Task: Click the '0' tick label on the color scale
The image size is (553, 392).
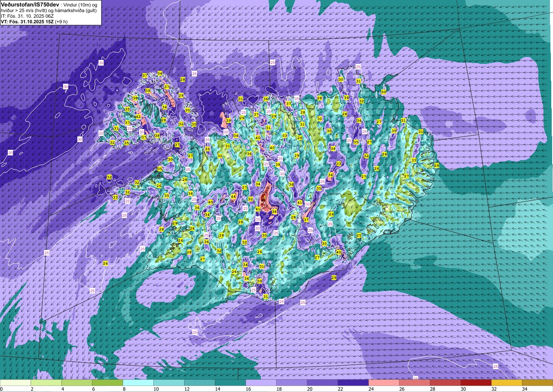Action: pos(1,389)
